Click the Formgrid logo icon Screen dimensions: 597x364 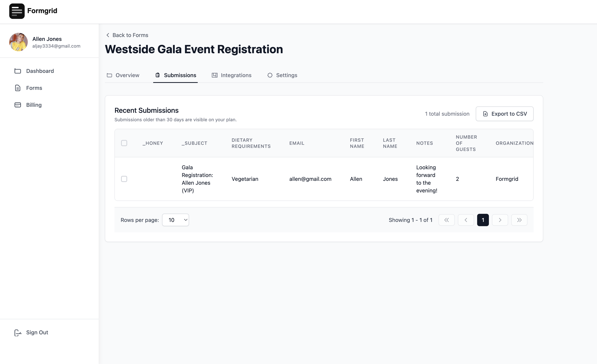(x=17, y=11)
